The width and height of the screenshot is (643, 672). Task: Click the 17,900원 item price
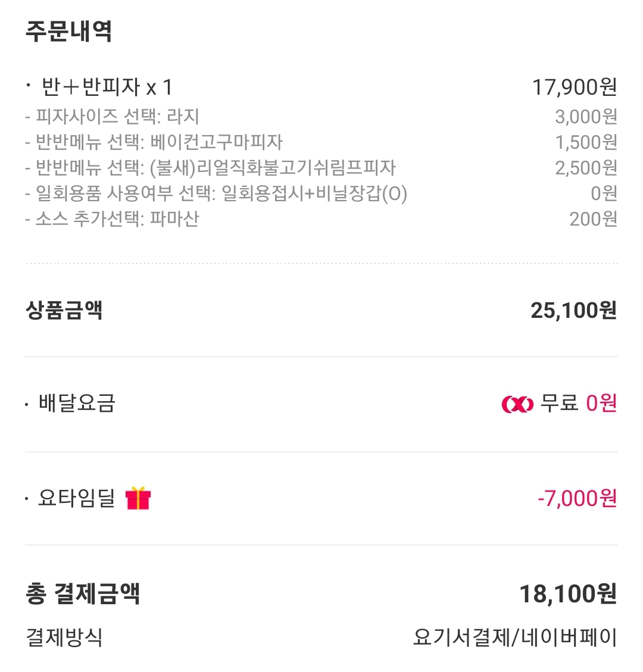coord(575,87)
